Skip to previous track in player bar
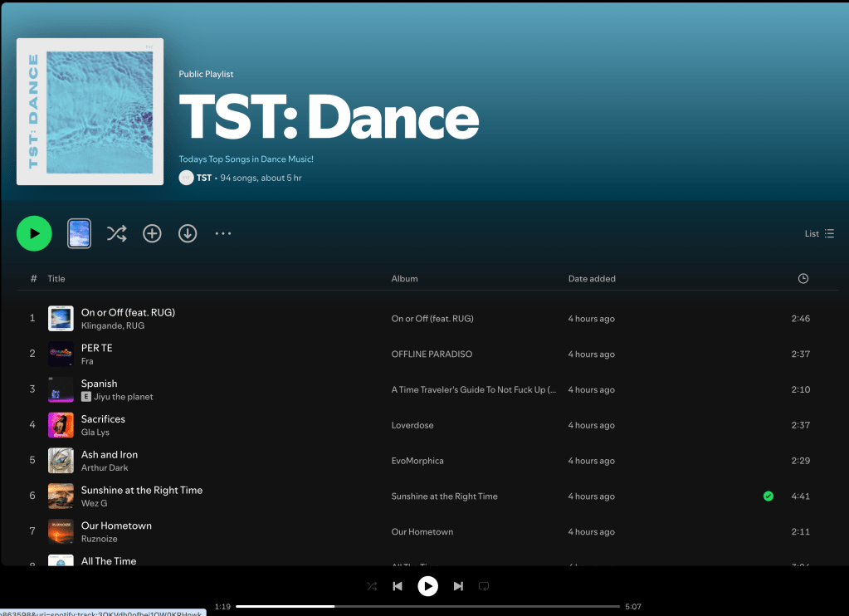 398,586
